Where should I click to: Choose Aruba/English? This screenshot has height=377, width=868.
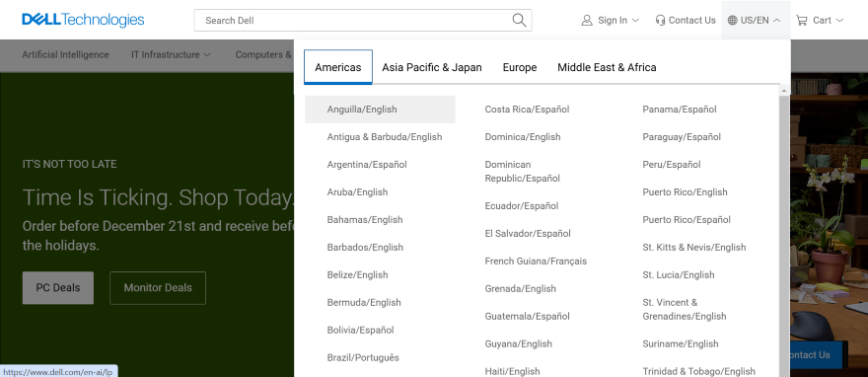click(x=358, y=192)
